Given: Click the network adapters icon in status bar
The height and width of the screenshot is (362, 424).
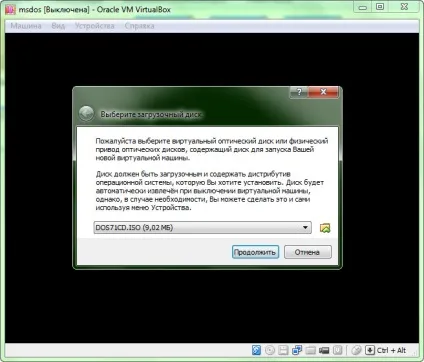Looking at the screenshot, I should [297, 350].
